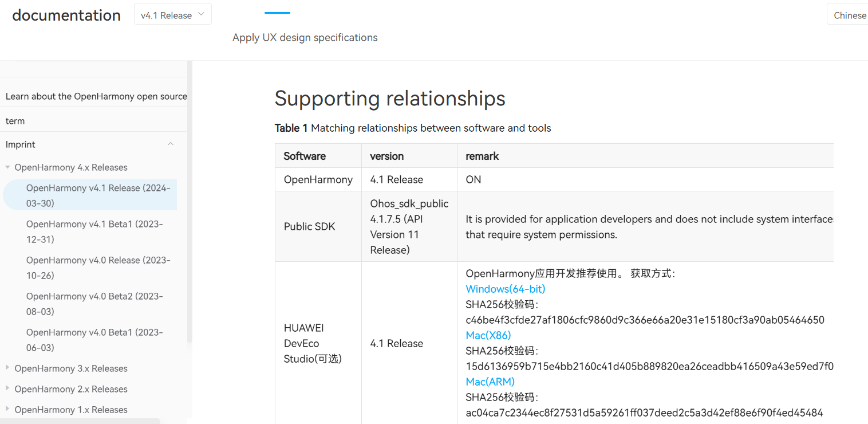Open the Mac(ARM) download link

pos(490,382)
